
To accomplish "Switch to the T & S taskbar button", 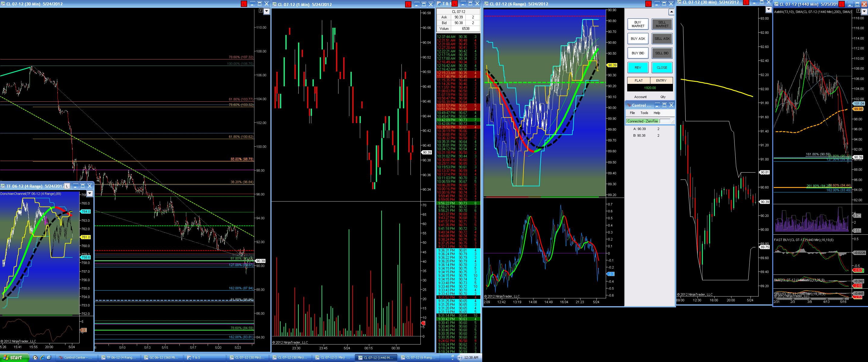I will pos(205,357).
